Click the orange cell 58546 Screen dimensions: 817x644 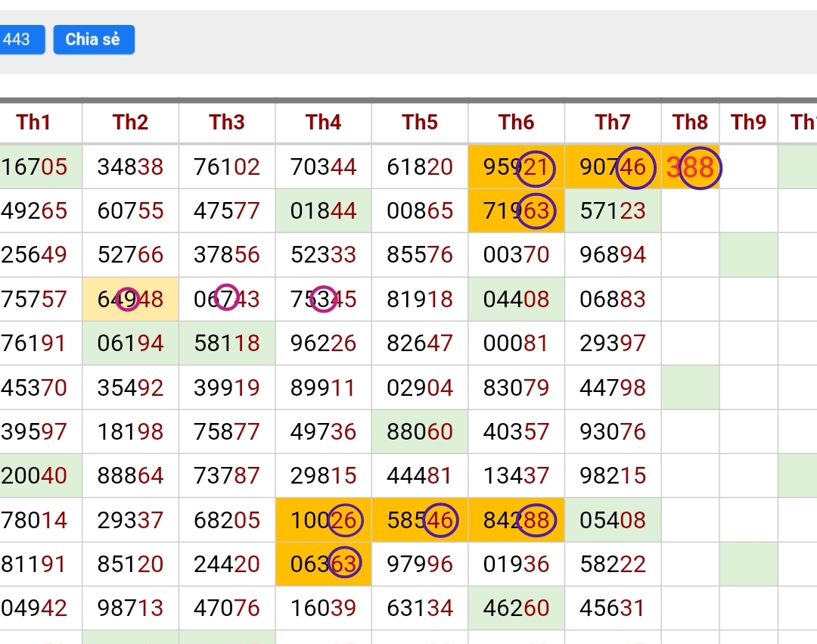[419, 520]
